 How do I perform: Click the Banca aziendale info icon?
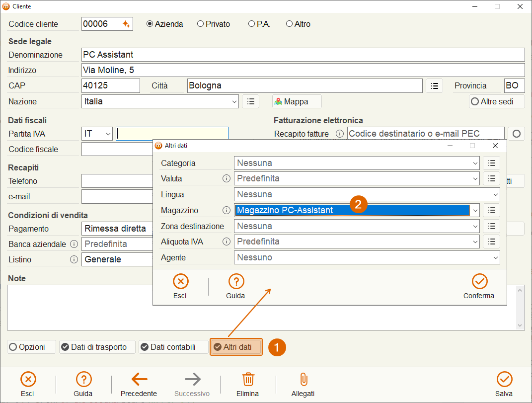tap(74, 244)
